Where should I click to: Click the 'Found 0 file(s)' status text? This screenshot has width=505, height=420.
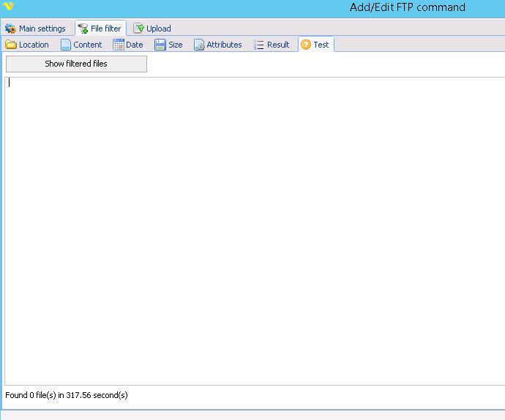tap(67, 395)
